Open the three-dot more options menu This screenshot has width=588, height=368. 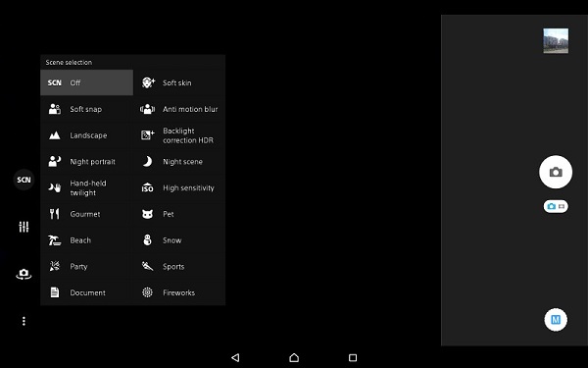(x=24, y=321)
